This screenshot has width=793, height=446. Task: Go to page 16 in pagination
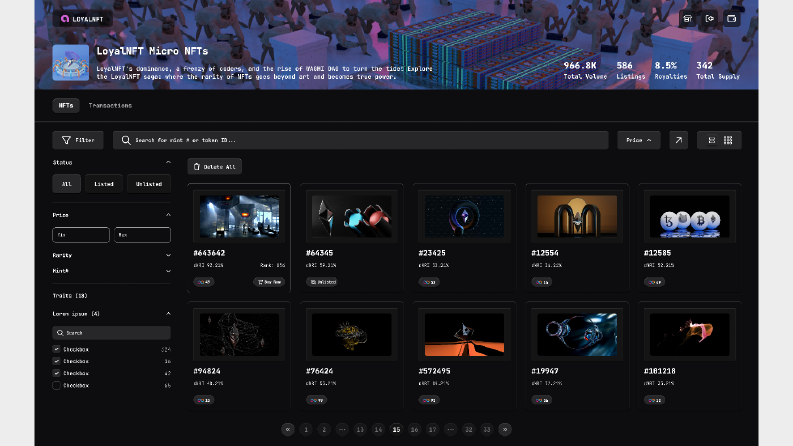[414, 429]
